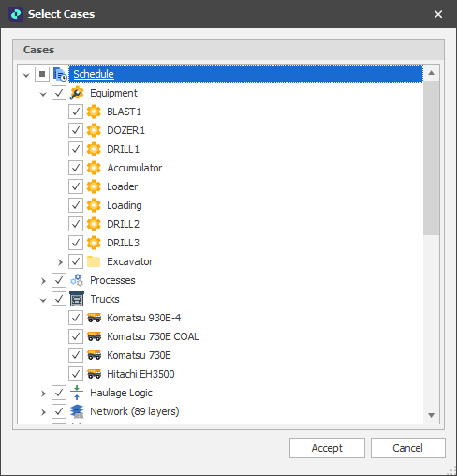Click the scrollbar up arrow
This screenshot has width=457, height=476.
coord(432,73)
